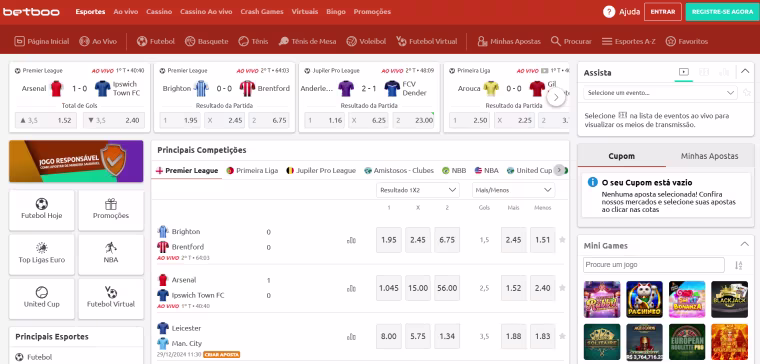Select Futebol in the sports bar
Screen dimensions: 760x364
[156, 41]
